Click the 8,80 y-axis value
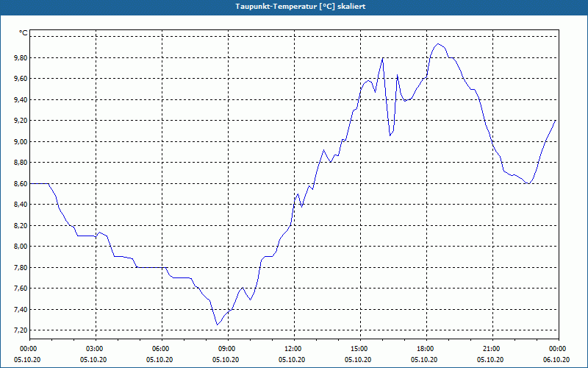The image size is (588, 368). coord(21,163)
